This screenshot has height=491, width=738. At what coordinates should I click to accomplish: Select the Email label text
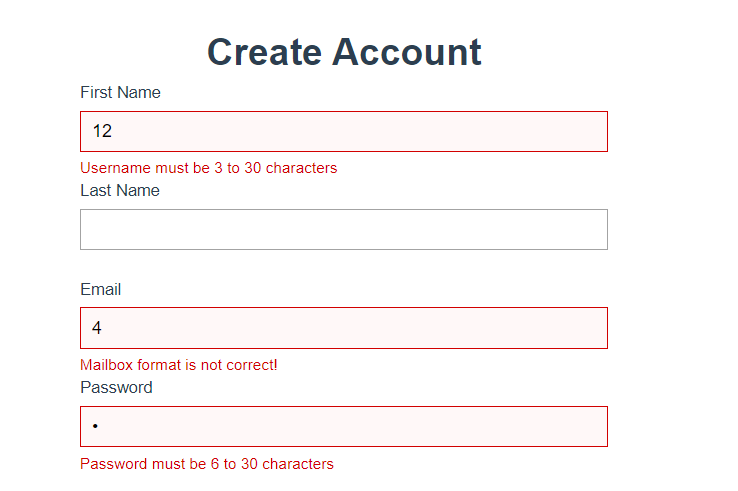click(100, 290)
